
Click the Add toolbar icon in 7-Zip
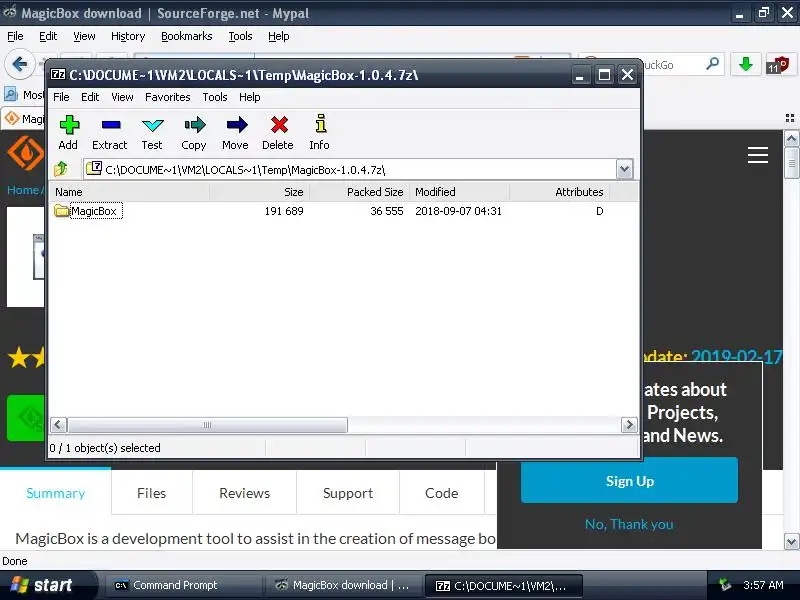click(x=69, y=125)
